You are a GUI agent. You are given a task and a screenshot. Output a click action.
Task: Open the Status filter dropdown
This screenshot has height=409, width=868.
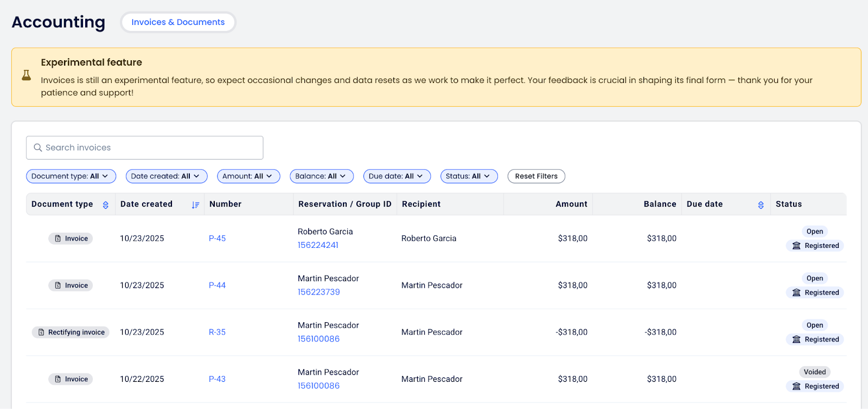point(469,176)
